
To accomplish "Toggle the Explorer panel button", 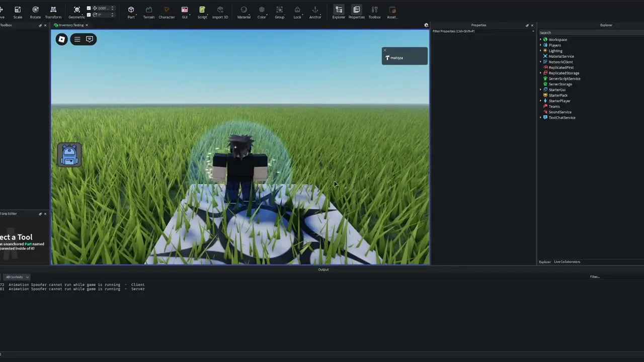I will tap(339, 12).
